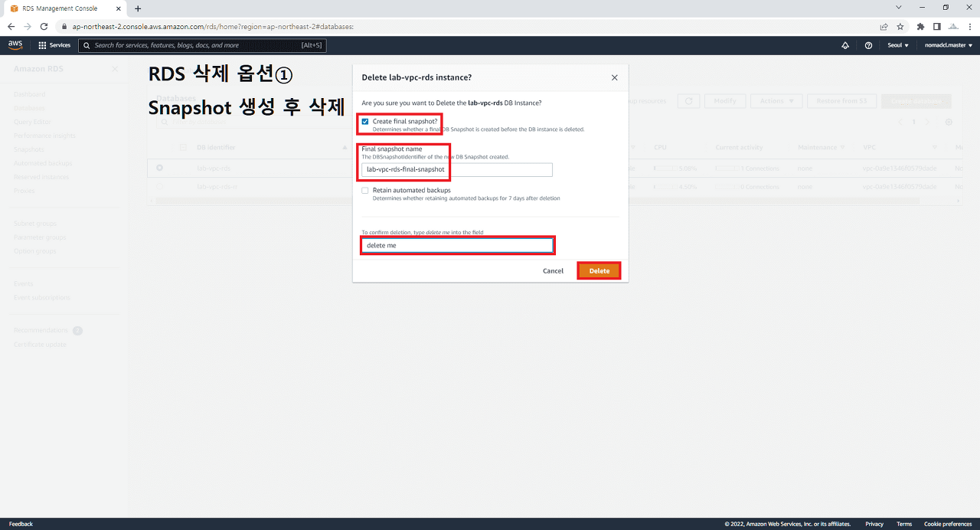Open Certificate update in RDS sidebar
Image resolution: width=980 pixels, height=530 pixels.
point(39,345)
